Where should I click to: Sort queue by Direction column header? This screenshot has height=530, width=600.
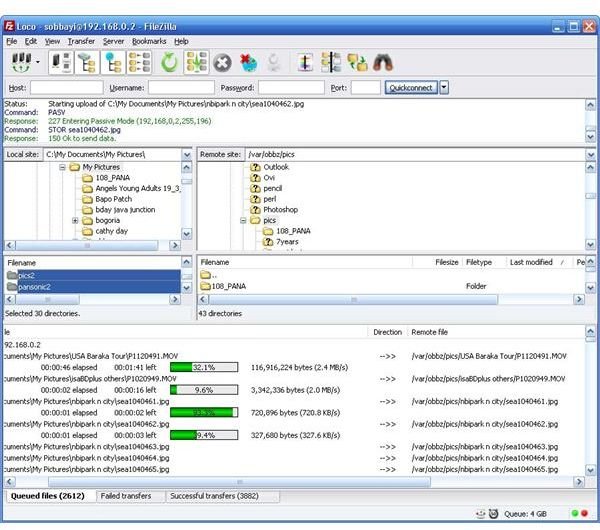pos(387,332)
